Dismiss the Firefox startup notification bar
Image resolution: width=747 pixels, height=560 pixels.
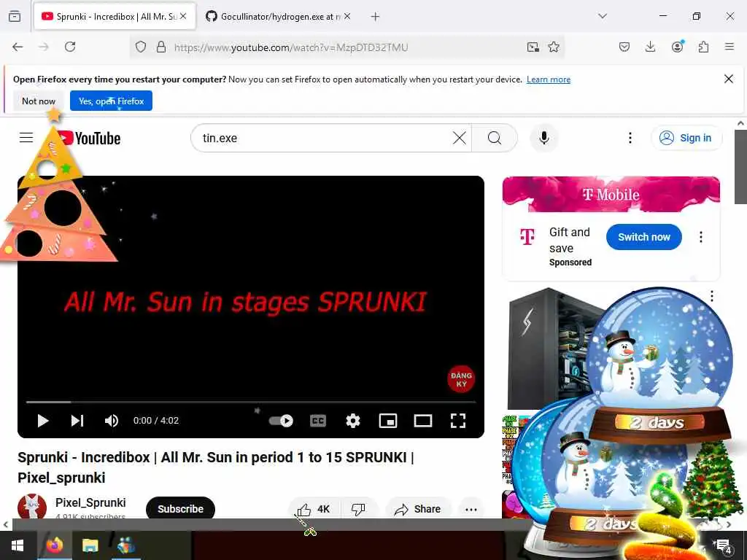(x=729, y=79)
